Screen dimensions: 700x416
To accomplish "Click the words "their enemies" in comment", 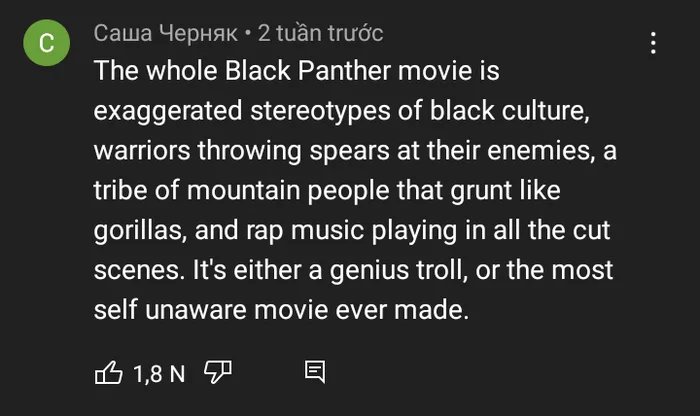I will point(520,151).
